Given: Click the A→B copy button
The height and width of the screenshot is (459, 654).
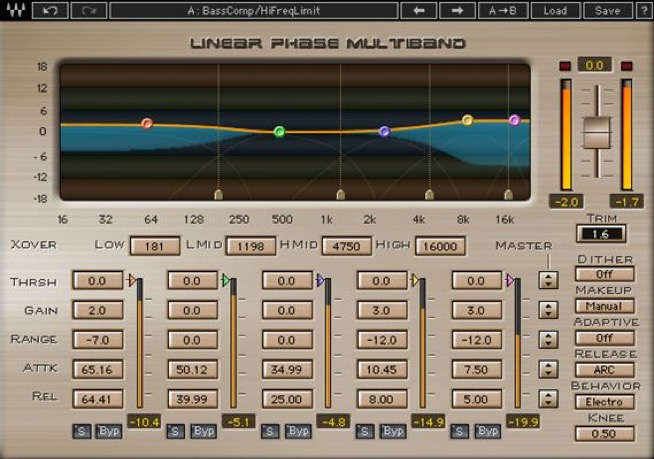Looking at the screenshot, I should 502,11.
